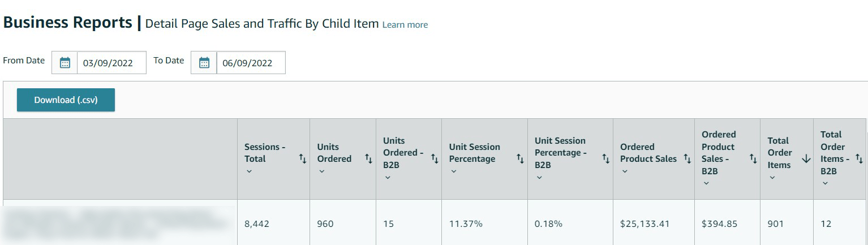Viewport: 868px width, 245px height.
Task: Sort by Units Ordered - B2B arrows
Action: [x=435, y=159]
